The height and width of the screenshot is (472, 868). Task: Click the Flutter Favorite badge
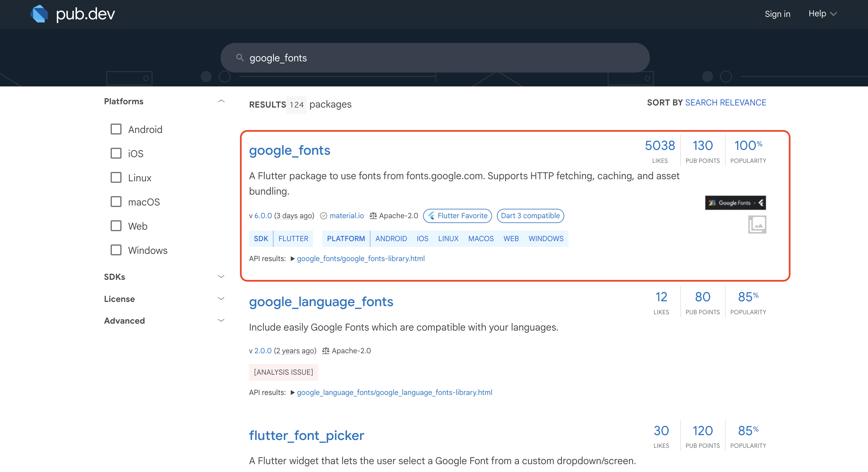[x=457, y=216]
